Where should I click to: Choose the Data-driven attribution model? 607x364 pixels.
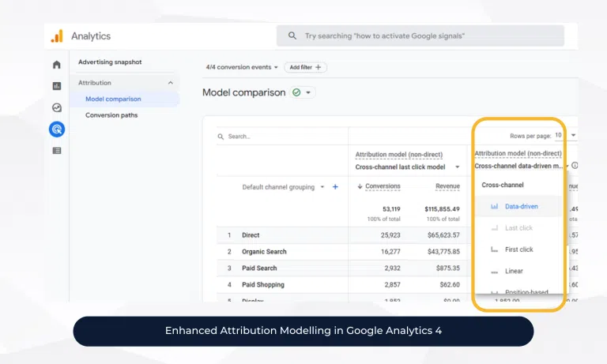[521, 206]
